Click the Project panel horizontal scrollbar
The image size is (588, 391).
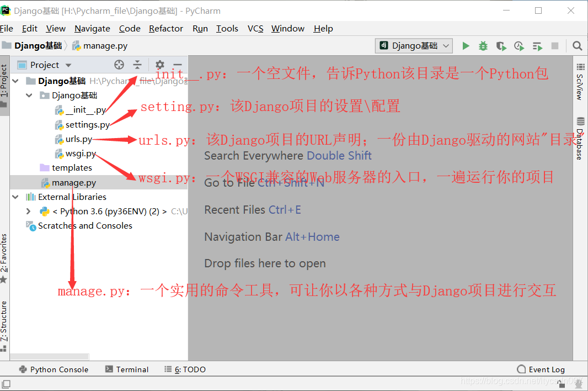[x=50, y=356]
